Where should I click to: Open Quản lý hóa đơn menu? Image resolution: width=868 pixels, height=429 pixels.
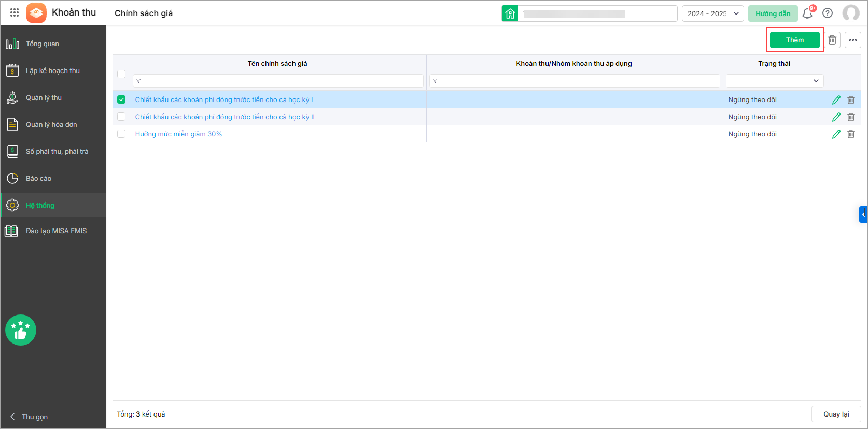pyautogui.click(x=53, y=125)
